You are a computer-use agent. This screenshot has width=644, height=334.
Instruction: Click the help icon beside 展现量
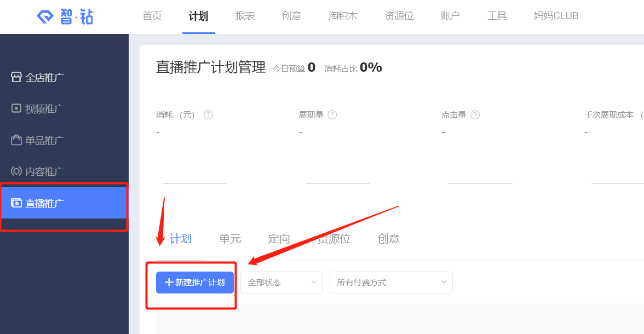pyautogui.click(x=332, y=115)
